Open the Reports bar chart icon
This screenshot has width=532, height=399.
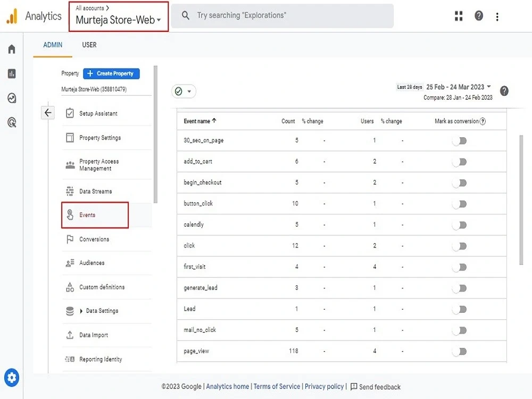[12, 73]
